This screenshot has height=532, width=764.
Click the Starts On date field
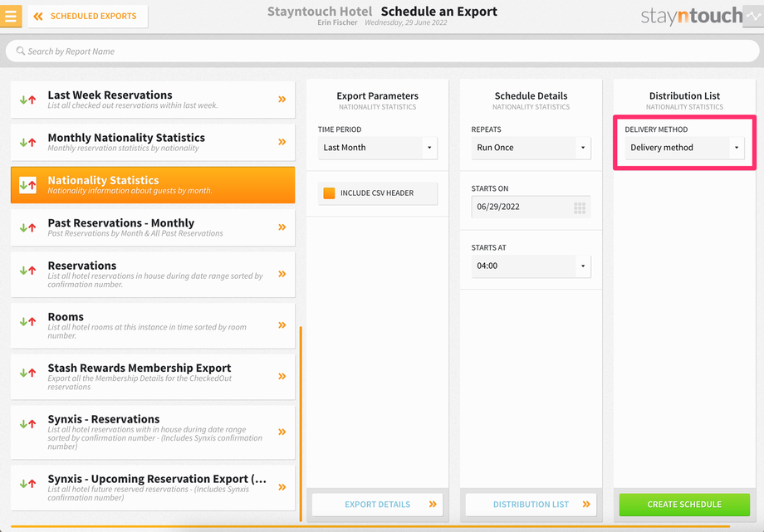pos(531,207)
